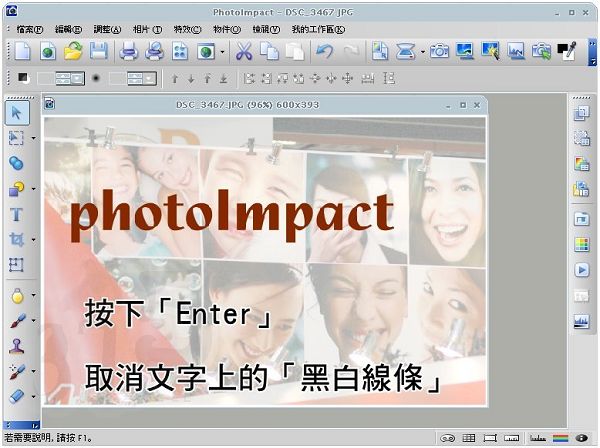
Task: Open the 我的工作區 (My Workspace) menu
Action: coord(318,29)
